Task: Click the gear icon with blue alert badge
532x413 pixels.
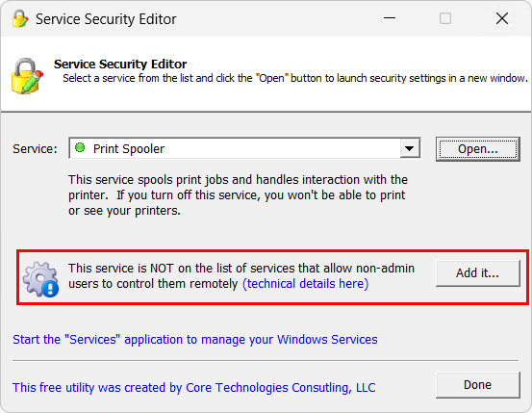Action: coord(40,279)
